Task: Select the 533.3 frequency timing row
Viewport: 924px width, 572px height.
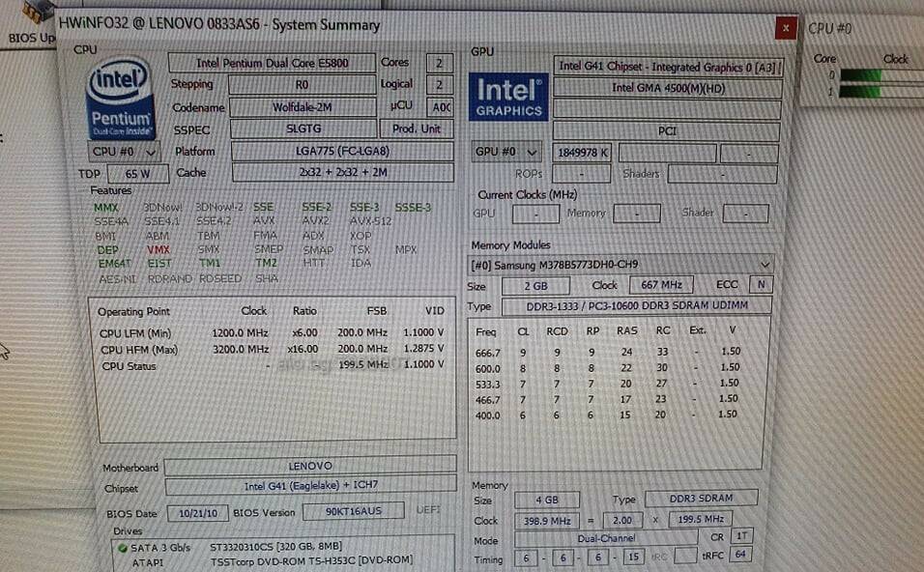Action: [x=607, y=384]
